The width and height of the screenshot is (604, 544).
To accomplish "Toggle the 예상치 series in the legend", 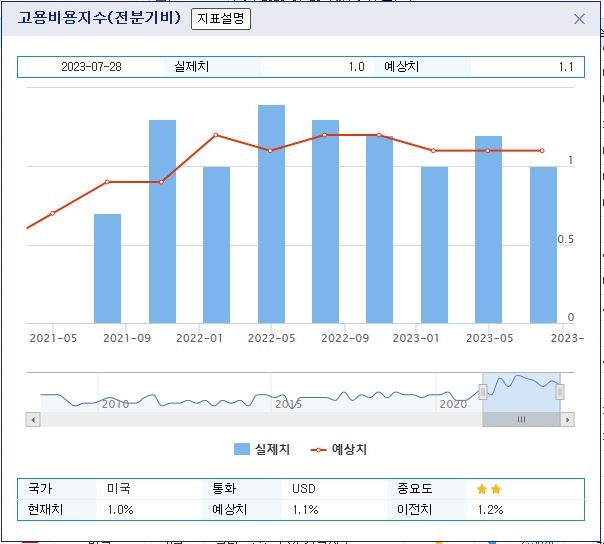I will point(339,449).
